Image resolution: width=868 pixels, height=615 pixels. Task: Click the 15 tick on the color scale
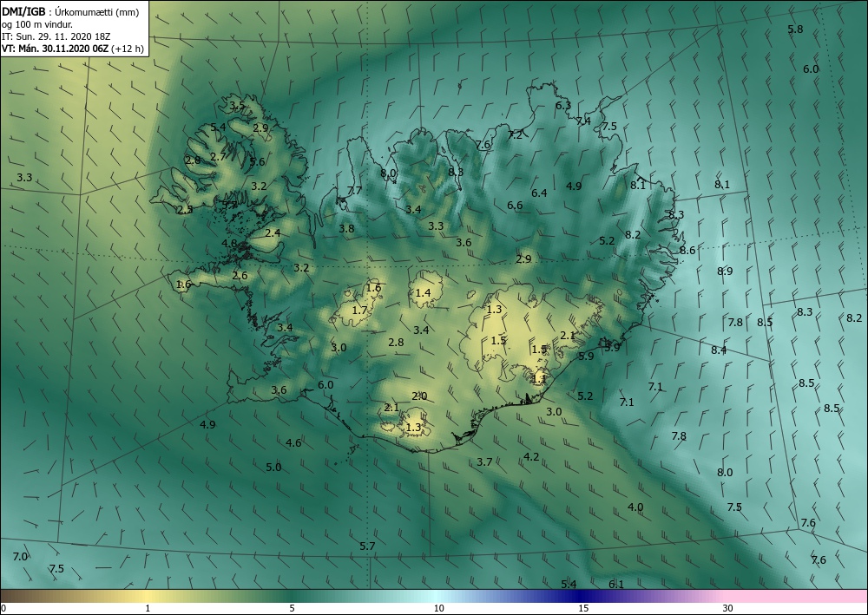(583, 609)
